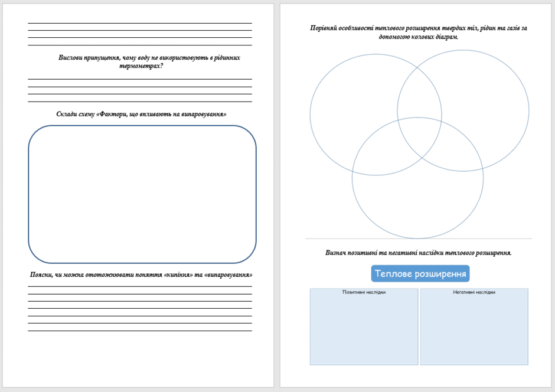Click the blue "Теплове розширення" label
This screenshot has width=555, height=392.
pos(420,273)
